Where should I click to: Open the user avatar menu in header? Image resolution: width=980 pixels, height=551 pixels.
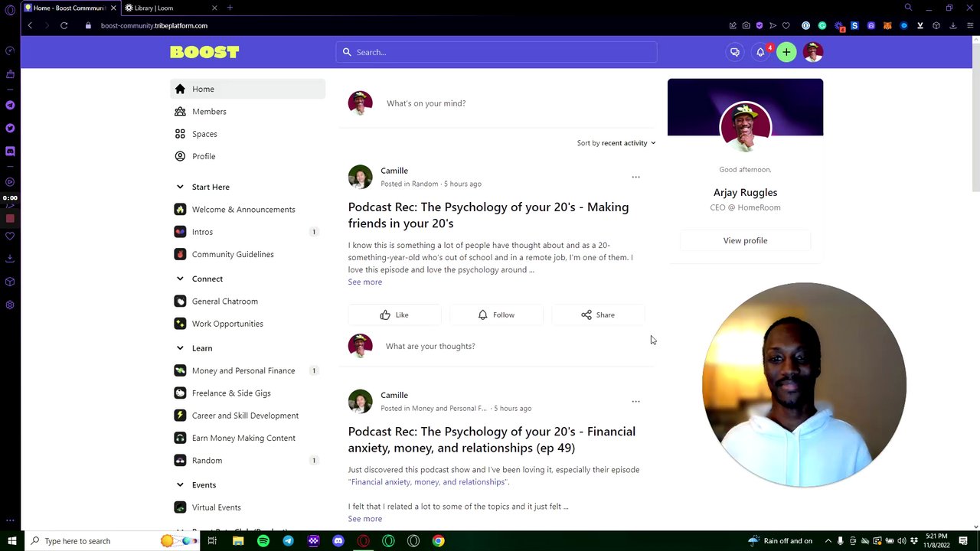813,52
